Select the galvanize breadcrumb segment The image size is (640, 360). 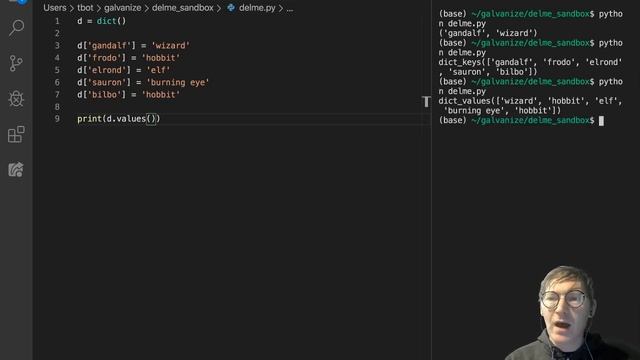(122, 8)
